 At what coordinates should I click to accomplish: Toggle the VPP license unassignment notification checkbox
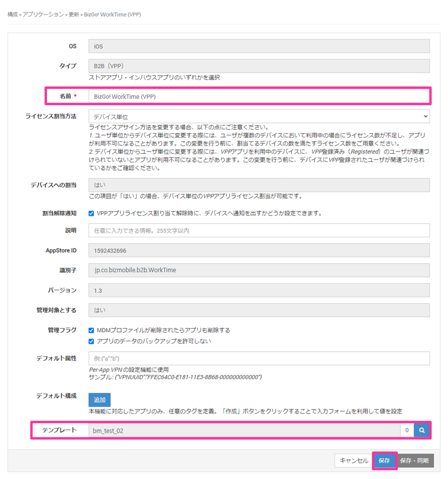(x=91, y=214)
